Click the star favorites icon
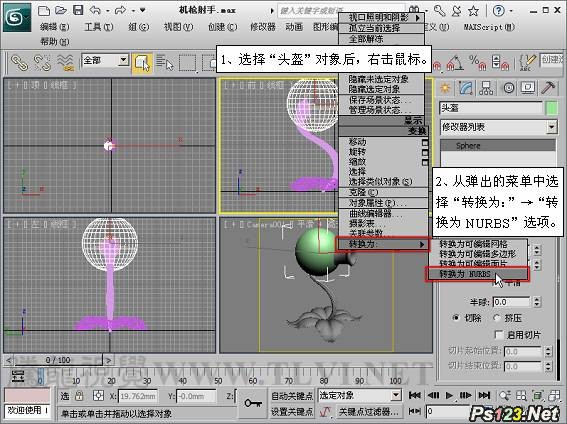The height and width of the screenshot is (424, 567). (473, 11)
